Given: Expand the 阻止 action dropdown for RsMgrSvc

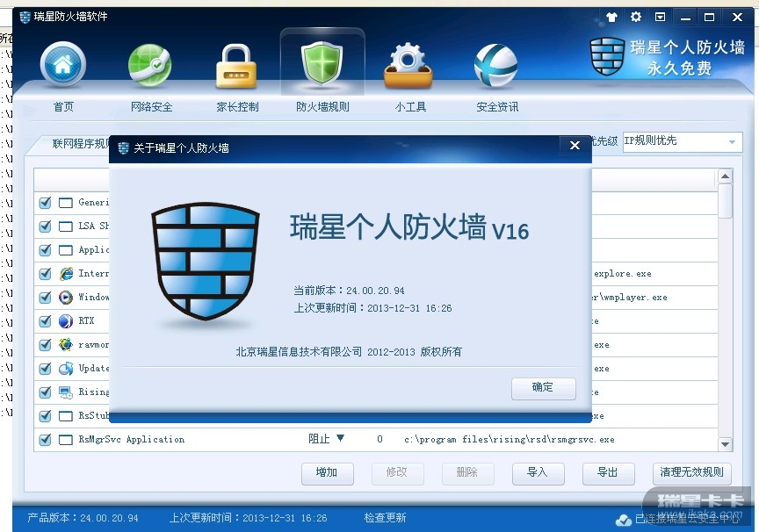Looking at the screenshot, I should (340, 438).
